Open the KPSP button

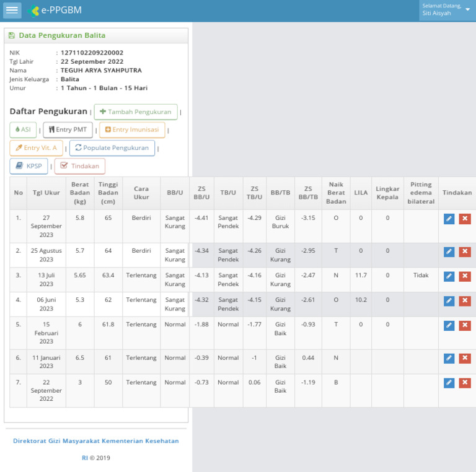point(29,166)
